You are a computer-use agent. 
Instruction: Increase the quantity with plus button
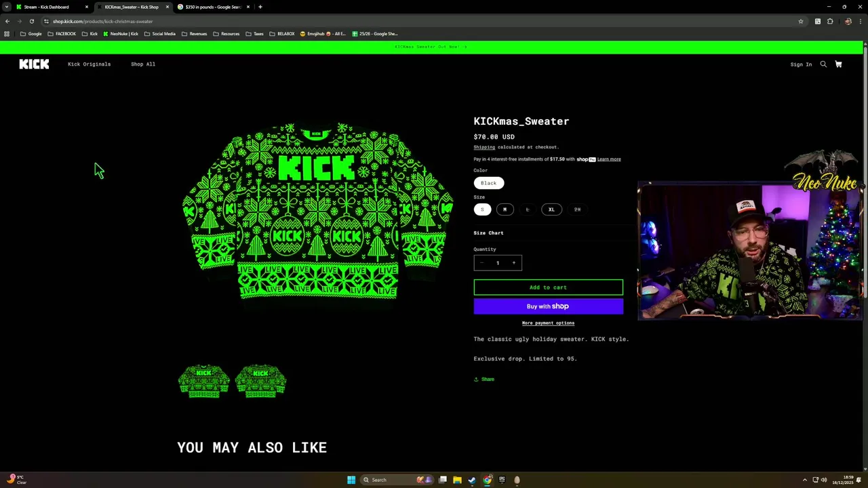tap(513, 263)
